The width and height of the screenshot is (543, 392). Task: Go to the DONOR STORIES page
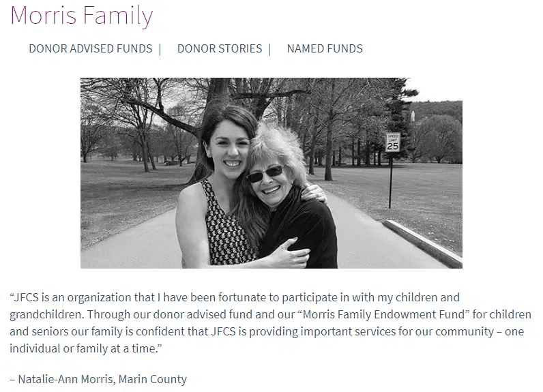tap(220, 48)
